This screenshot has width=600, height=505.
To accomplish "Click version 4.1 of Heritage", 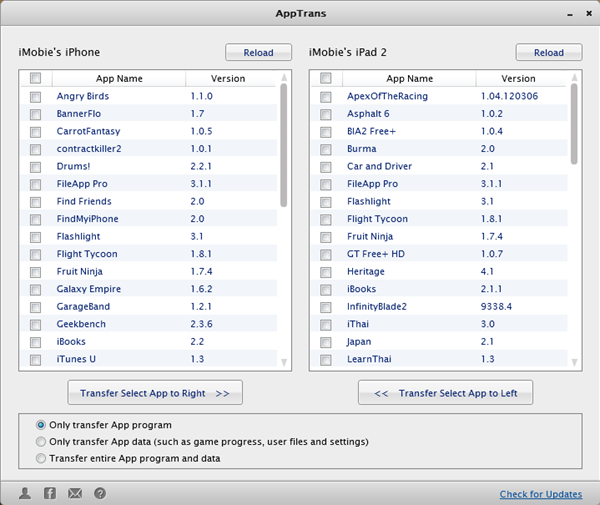I will pos(487,271).
